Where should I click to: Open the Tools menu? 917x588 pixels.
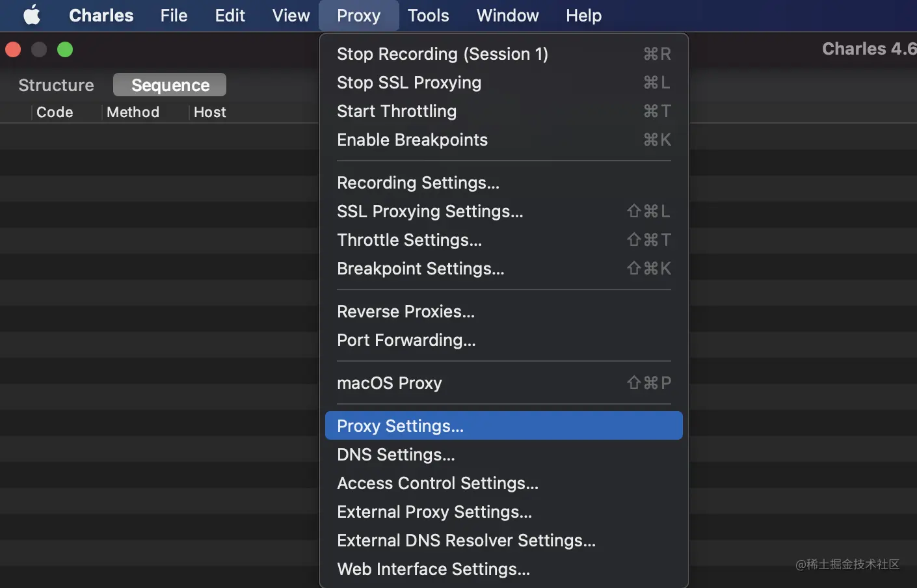[428, 16]
